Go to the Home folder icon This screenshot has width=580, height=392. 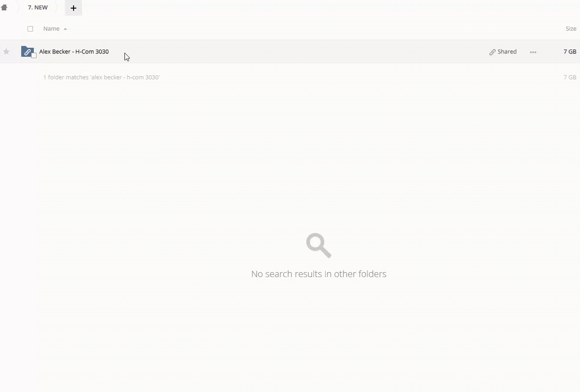(4, 8)
